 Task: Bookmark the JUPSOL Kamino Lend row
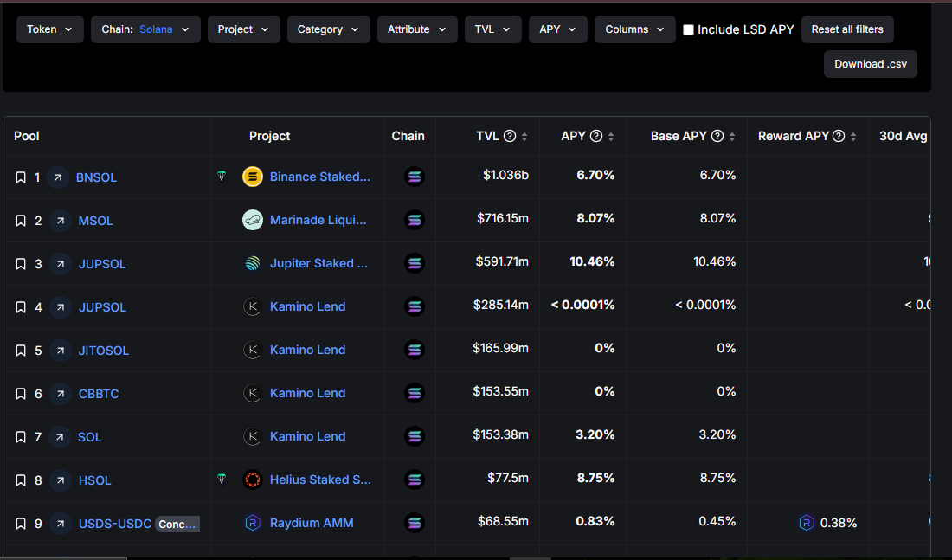(x=21, y=307)
